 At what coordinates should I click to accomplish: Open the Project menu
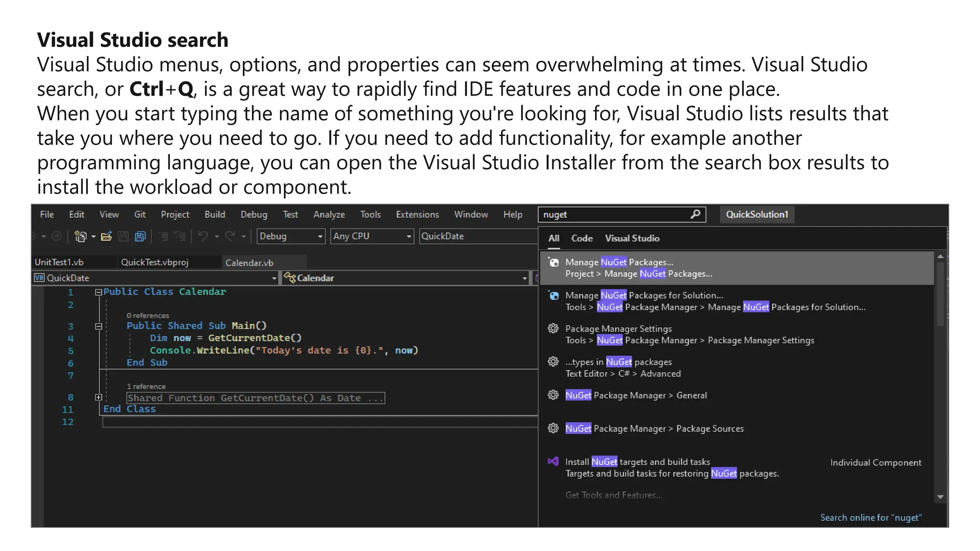point(175,215)
